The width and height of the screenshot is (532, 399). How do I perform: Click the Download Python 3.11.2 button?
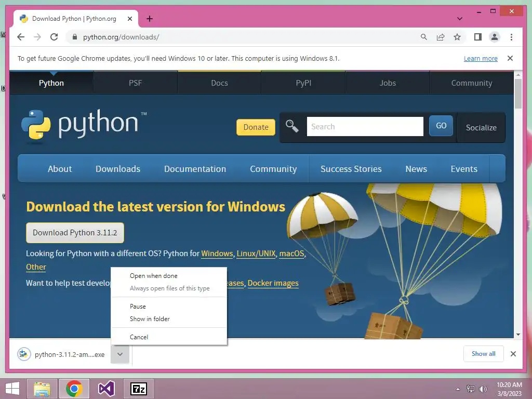[x=75, y=233]
